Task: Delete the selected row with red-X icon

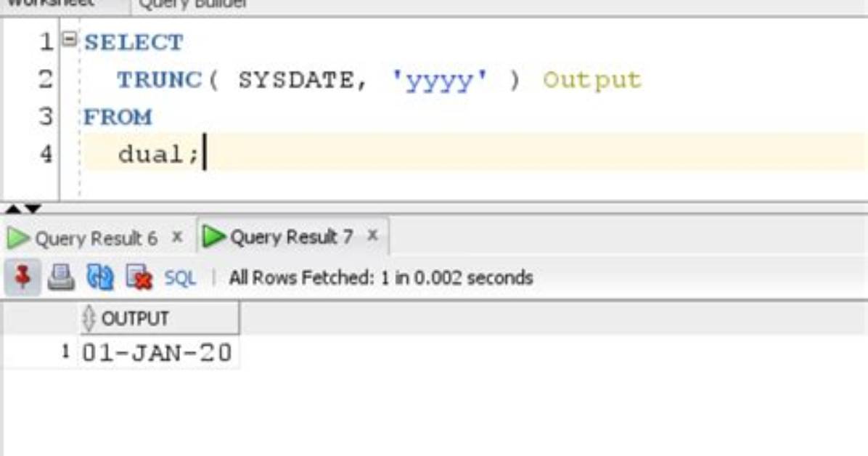Action: [x=139, y=277]
